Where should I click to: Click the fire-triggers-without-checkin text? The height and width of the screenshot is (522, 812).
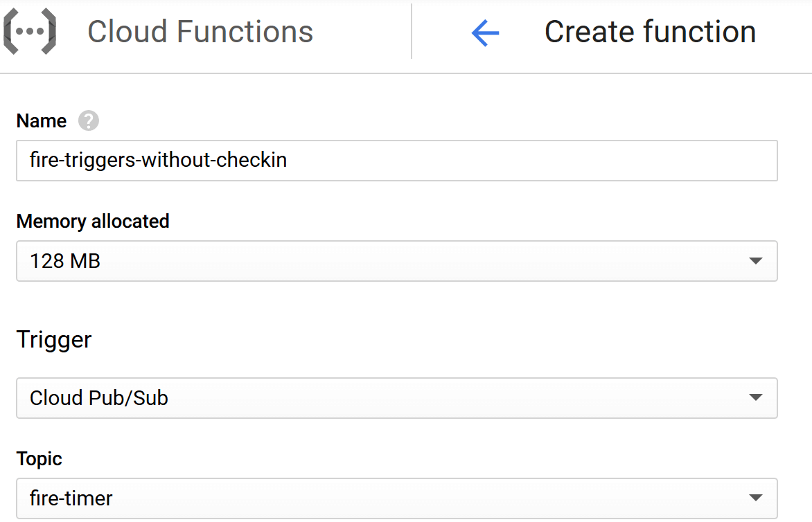point(159,161)
